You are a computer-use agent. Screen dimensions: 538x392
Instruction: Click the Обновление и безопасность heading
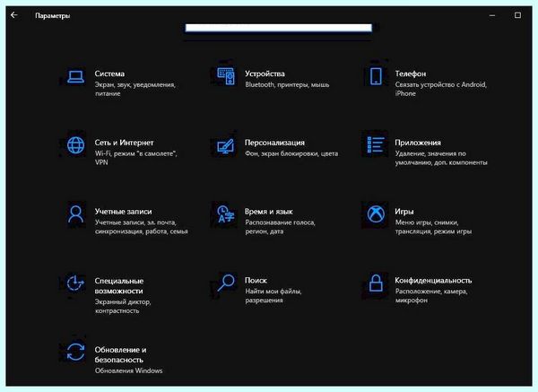(120, 354)
